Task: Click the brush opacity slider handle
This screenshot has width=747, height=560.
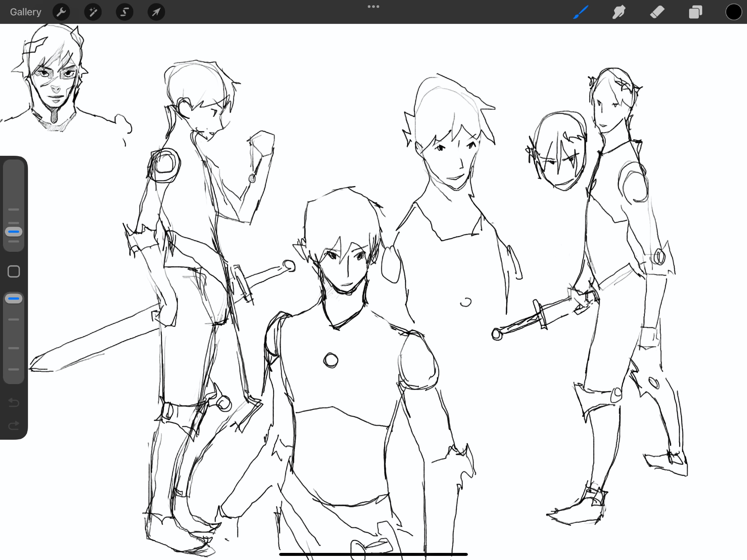Action: (14, 299)
